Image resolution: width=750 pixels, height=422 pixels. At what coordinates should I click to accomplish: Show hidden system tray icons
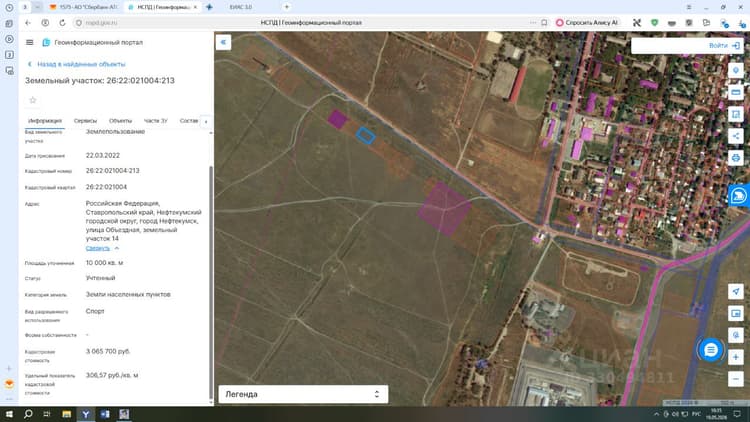coord(656,414)
